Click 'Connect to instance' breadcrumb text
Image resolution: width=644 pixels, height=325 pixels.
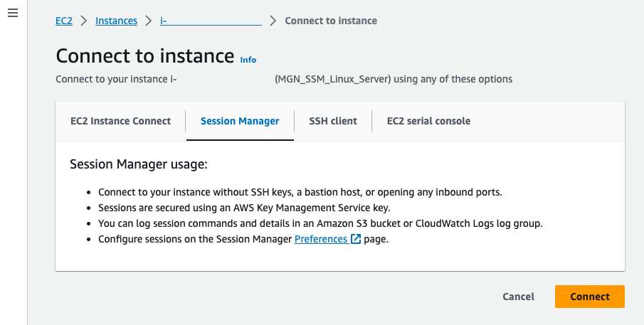click(331, 21)
